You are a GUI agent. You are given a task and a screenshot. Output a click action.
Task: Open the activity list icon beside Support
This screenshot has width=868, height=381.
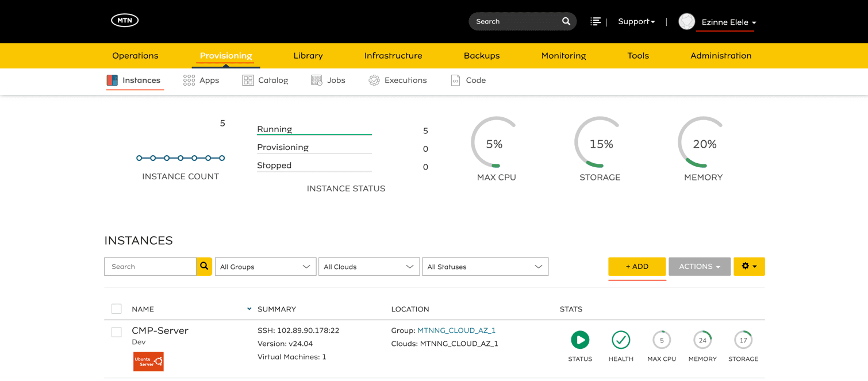(595, 21)
